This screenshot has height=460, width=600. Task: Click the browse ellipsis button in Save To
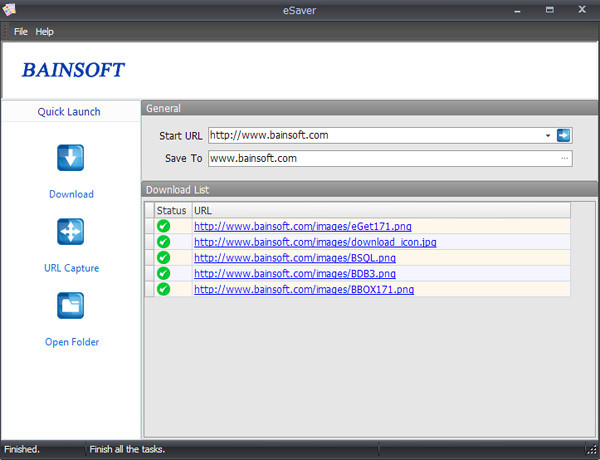pos(565,158)
